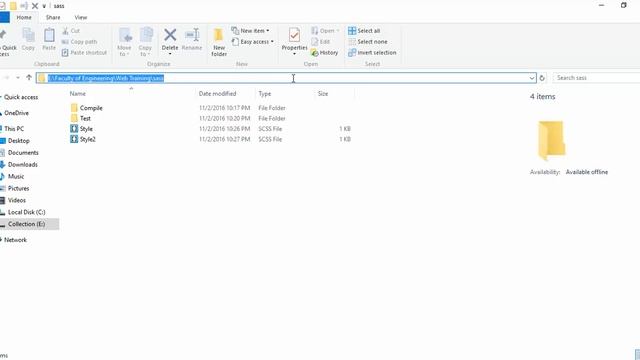This screenshot has height=360, width=640.
Task: Click the Search sass box
Action: 596,78
